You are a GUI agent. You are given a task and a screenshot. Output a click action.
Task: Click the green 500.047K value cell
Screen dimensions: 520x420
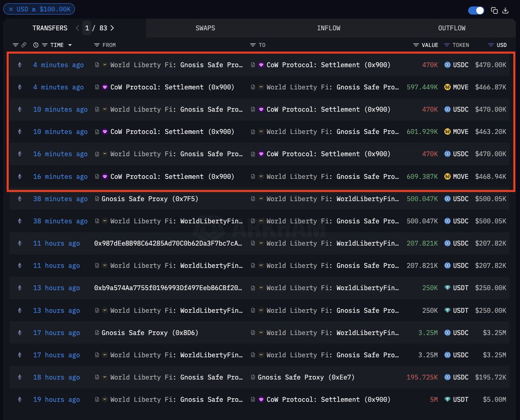click(422, 199)
